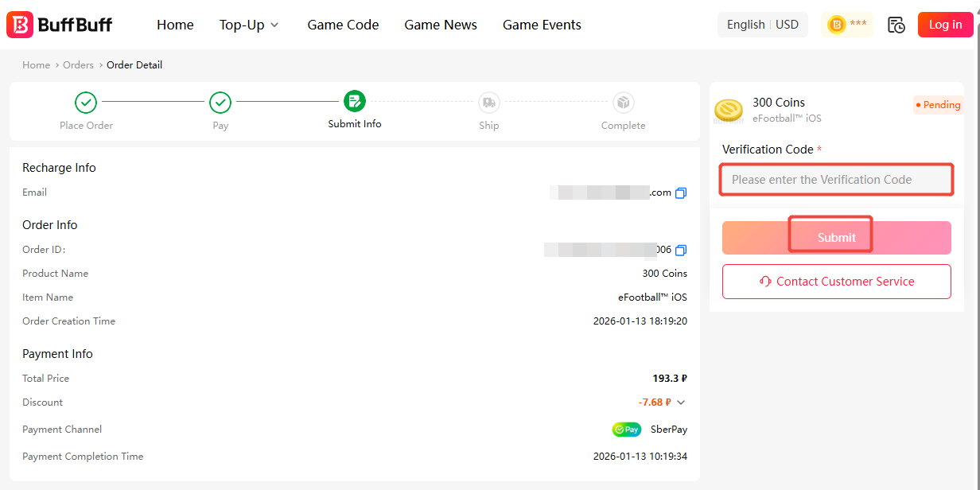Open the Game News page
The height and width of the screenshot is (490, 980).
point(441,25)
